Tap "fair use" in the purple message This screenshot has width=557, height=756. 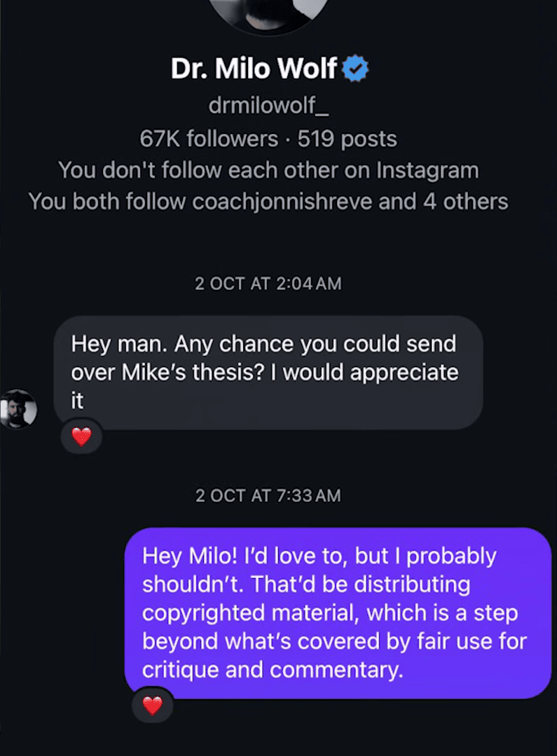[441, 641]
